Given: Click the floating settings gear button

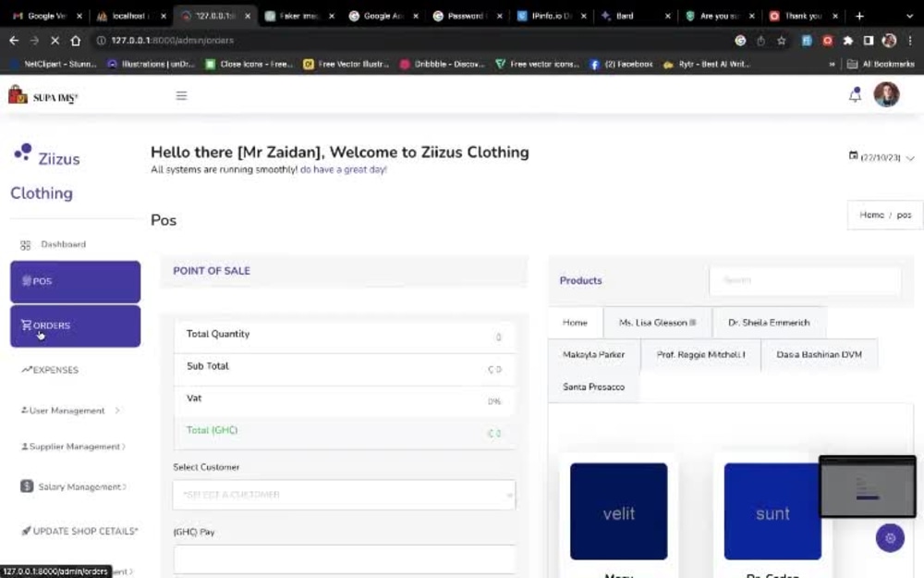Looking at the screenshot, I should click(890, 538).
